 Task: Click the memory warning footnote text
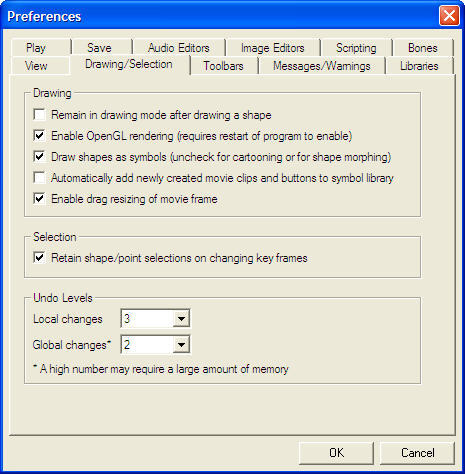161,369
